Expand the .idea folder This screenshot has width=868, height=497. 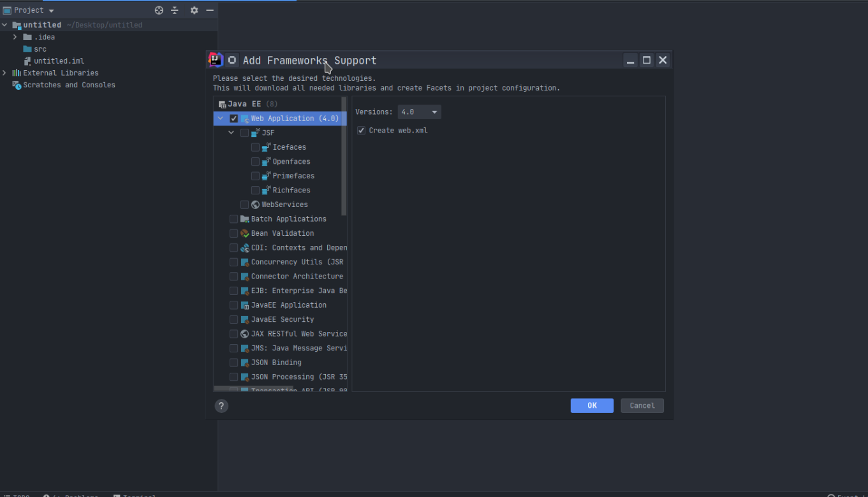pos(15,37)
